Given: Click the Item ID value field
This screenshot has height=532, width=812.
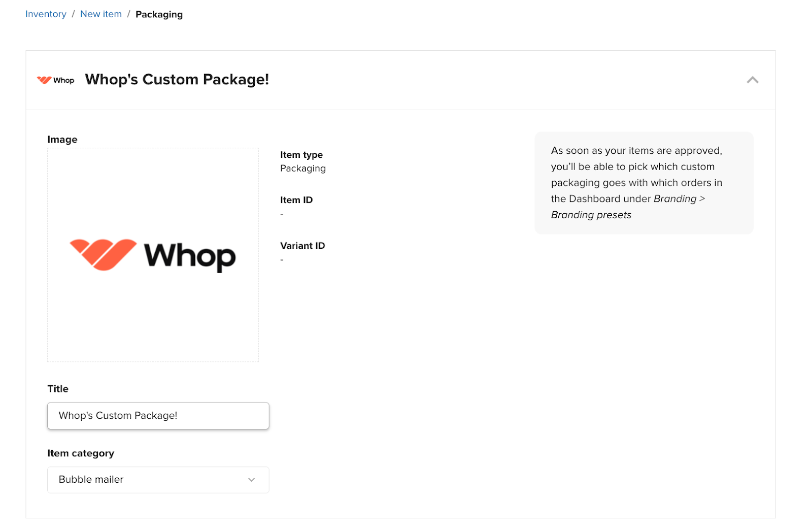Looking at the screenshot, I should [x=282, y=214].
